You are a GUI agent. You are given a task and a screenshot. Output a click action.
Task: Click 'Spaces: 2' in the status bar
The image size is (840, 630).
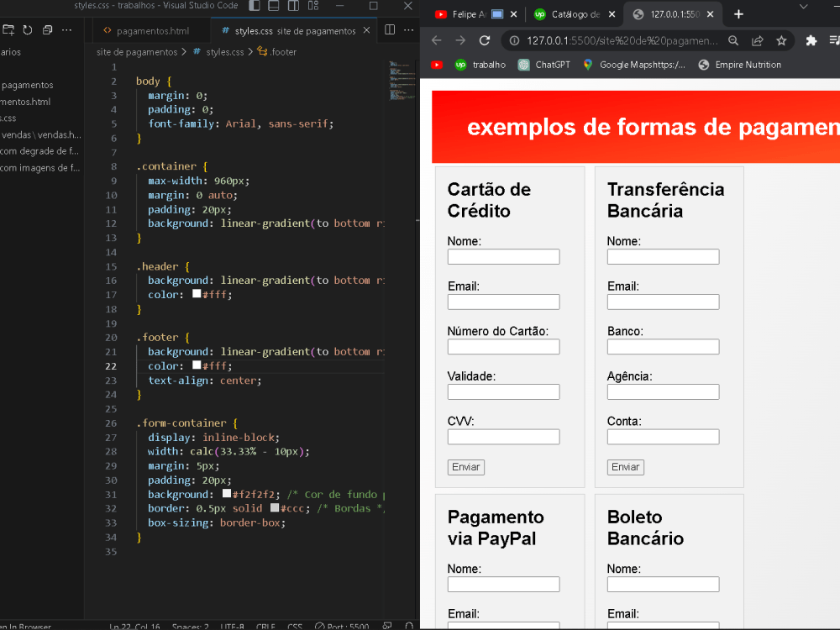coord(190,627)
